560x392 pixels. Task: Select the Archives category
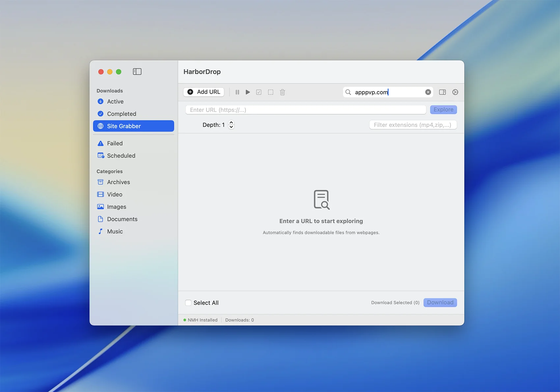(118, 182)
